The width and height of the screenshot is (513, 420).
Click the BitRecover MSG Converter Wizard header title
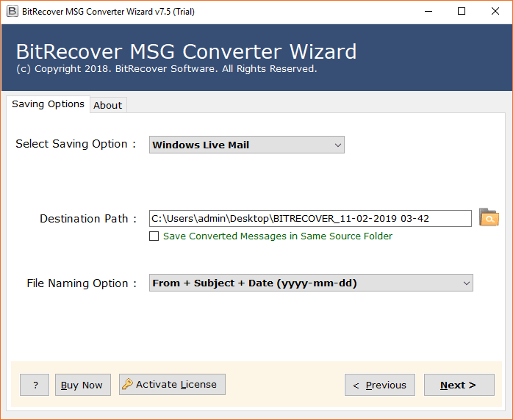186,51
